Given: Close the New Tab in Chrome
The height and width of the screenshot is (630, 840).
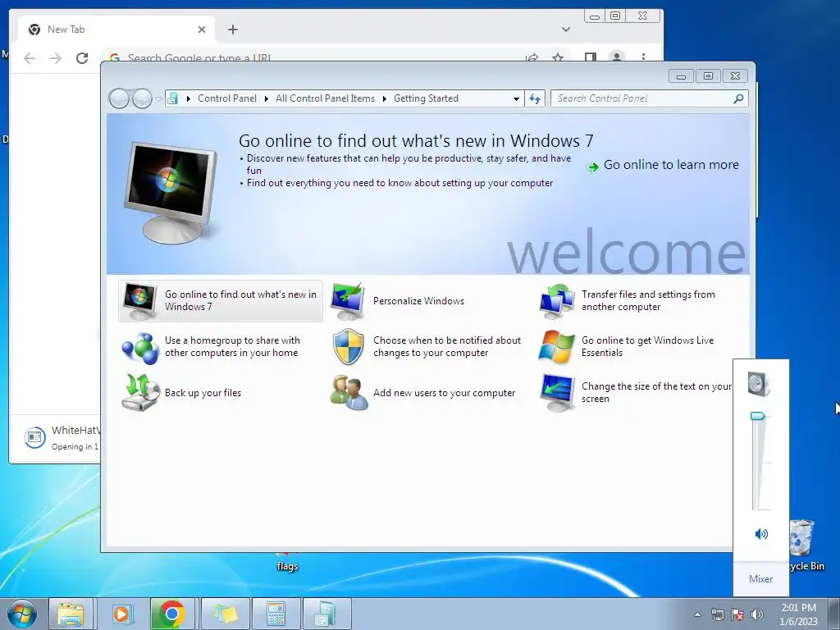Looking at the screenshot, I should pos(202,30).
